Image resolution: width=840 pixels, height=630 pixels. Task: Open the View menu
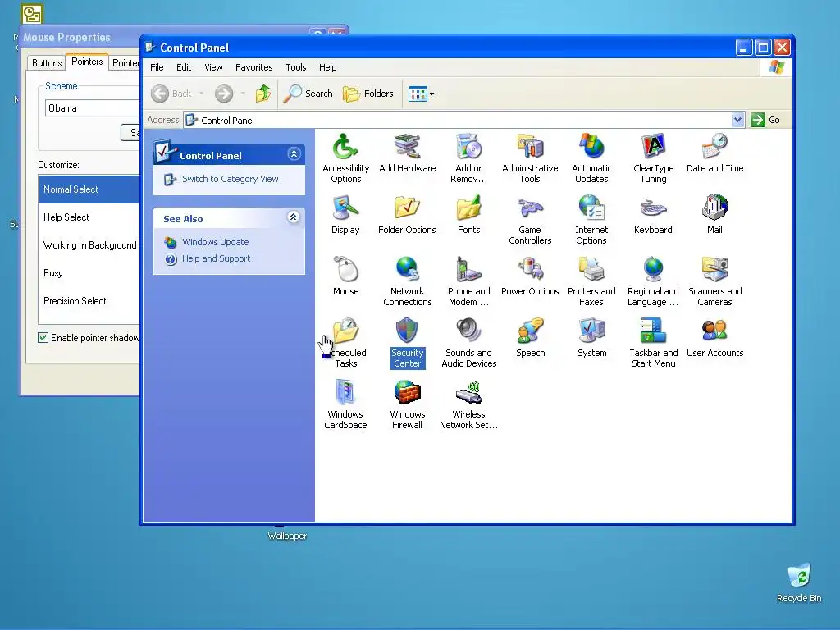click(x=213, y=67)
